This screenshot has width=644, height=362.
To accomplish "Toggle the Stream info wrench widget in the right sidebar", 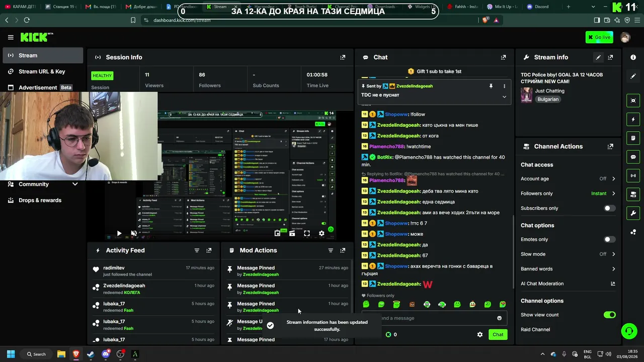I will click(x=633, y=213).
